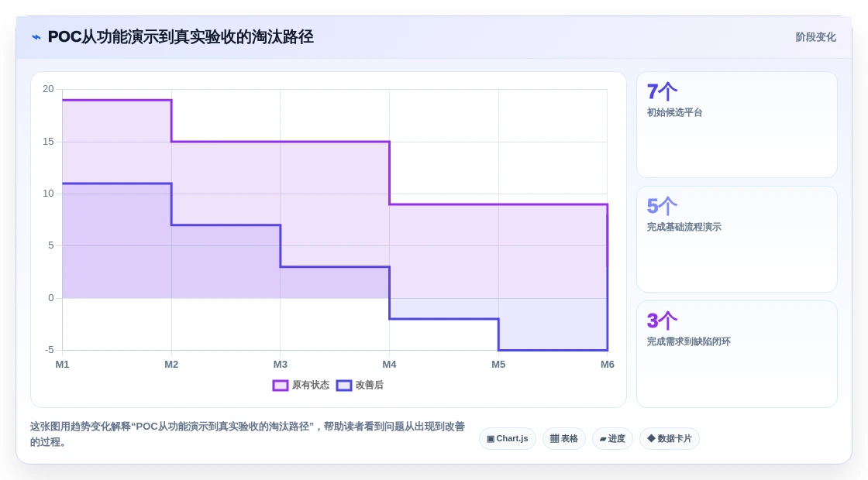868x480 pixels.
Task: Click the 改善后 legend label
Action: (369, 385)
